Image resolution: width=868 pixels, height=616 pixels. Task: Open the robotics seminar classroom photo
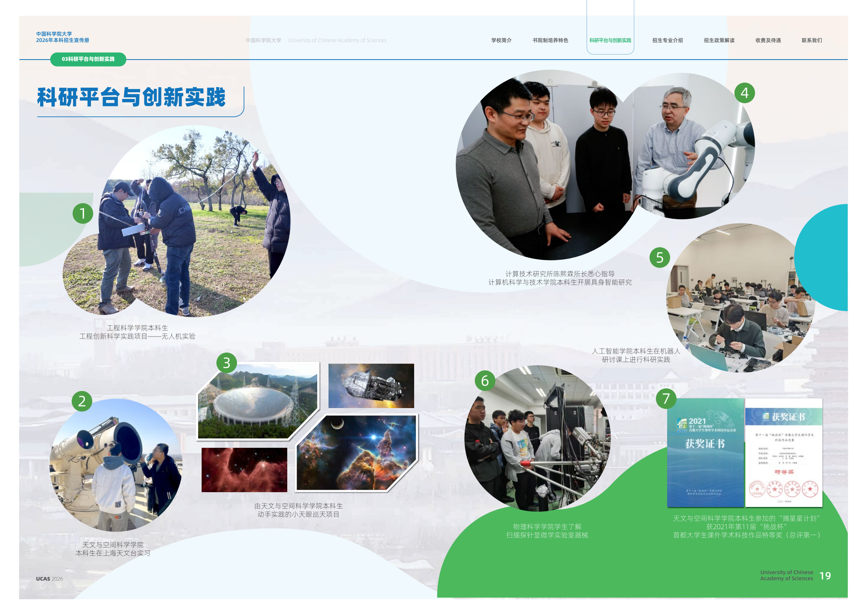[741, 298]
